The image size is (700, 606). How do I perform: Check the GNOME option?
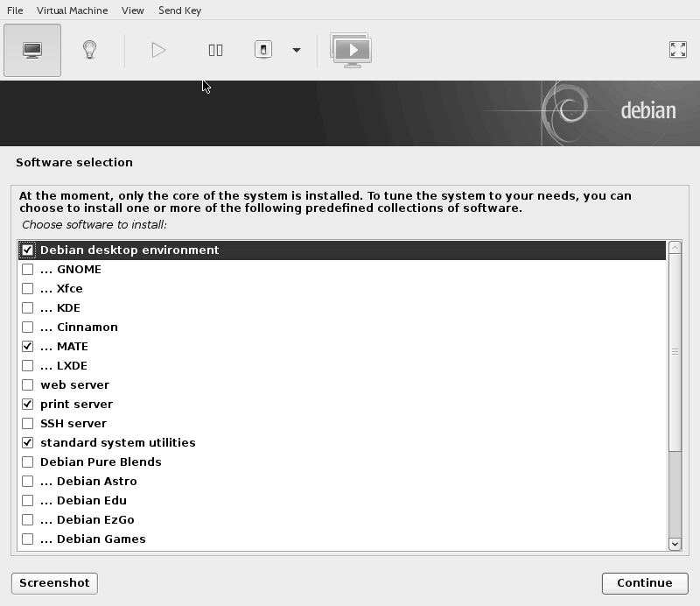28,269
